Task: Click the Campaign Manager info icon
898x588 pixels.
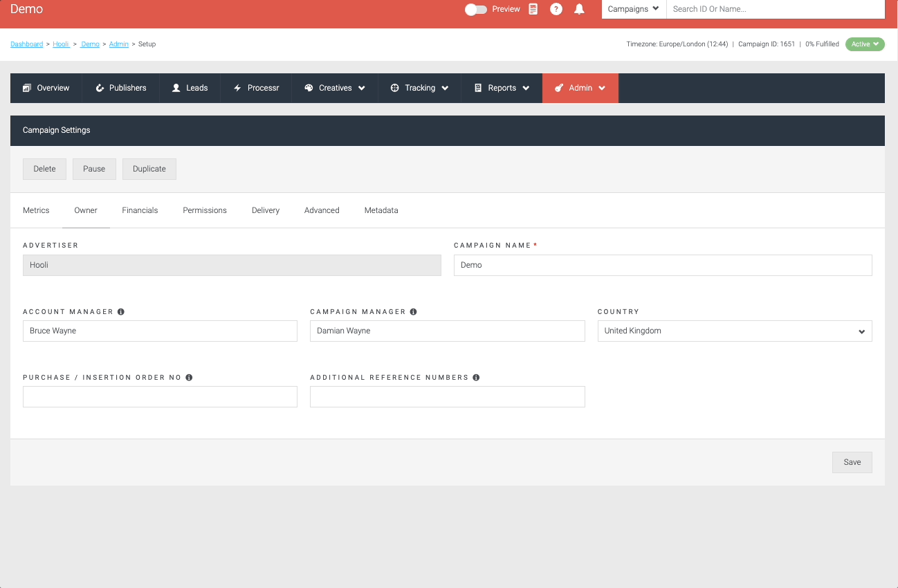Action: 414,312
